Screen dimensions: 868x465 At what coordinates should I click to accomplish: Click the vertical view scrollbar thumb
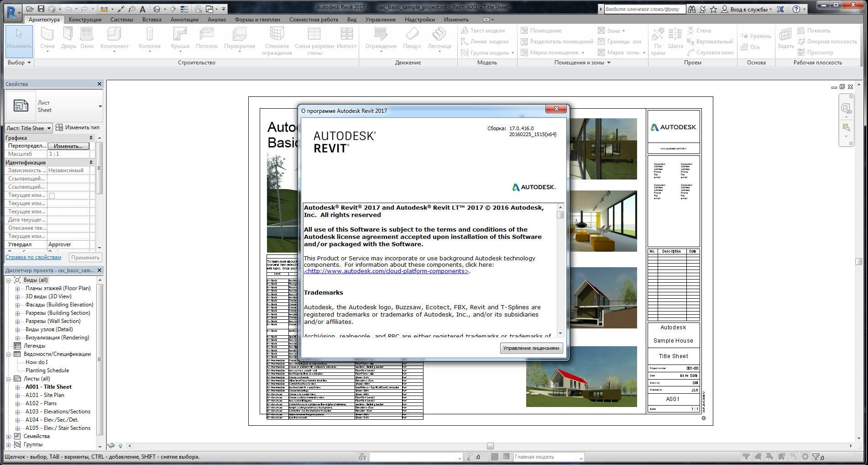click(858, 261)
